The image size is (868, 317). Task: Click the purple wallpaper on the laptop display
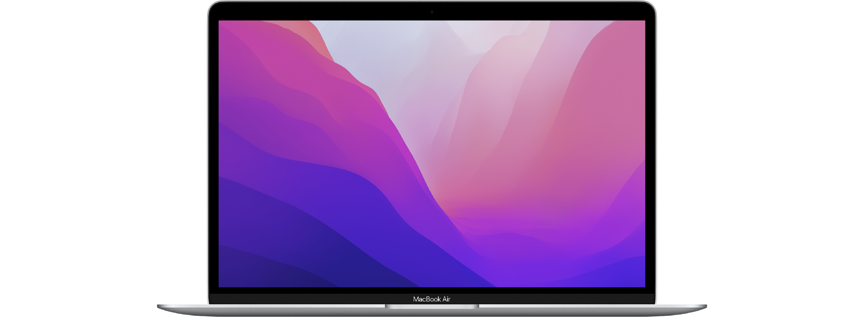click(432, 154)
